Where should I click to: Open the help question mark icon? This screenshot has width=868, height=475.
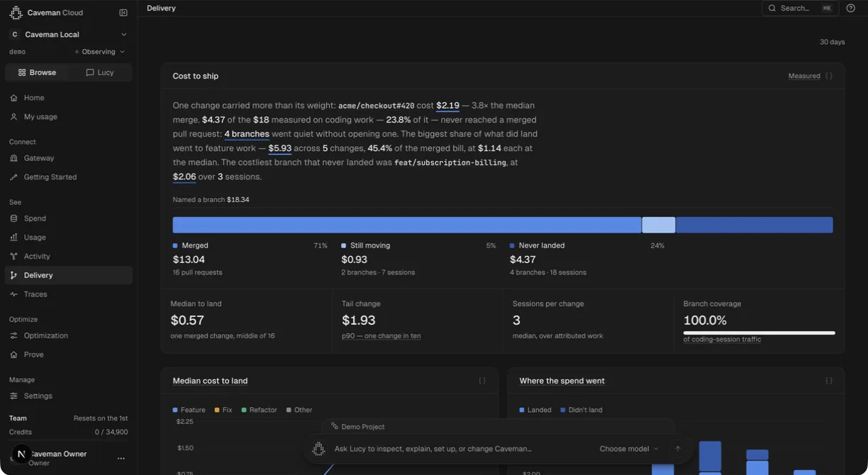[851, 8]
